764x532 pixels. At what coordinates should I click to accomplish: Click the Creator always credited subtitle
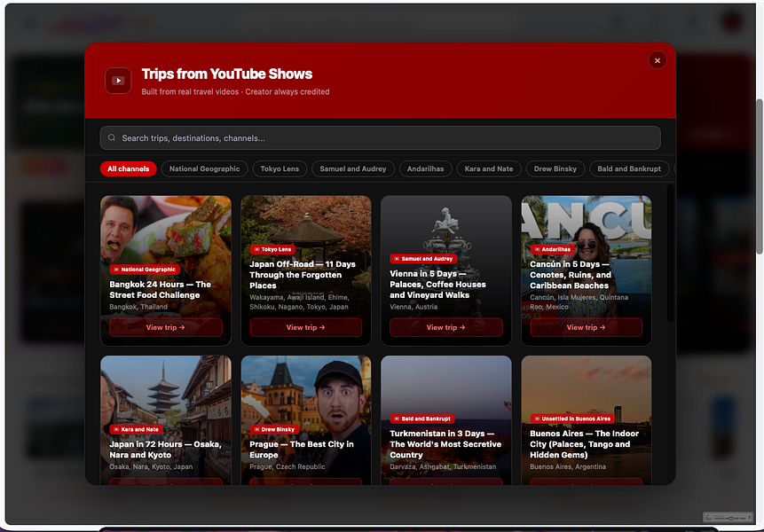pyautogui.click(x=287, y=91)
